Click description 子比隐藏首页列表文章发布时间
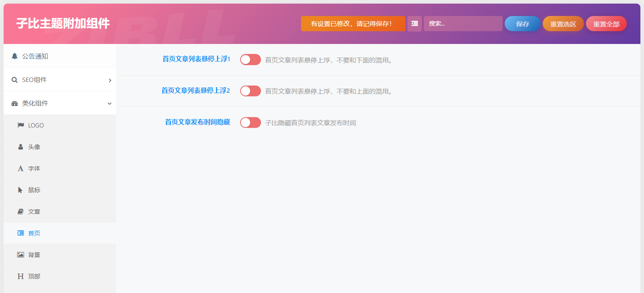 point(311,123)
